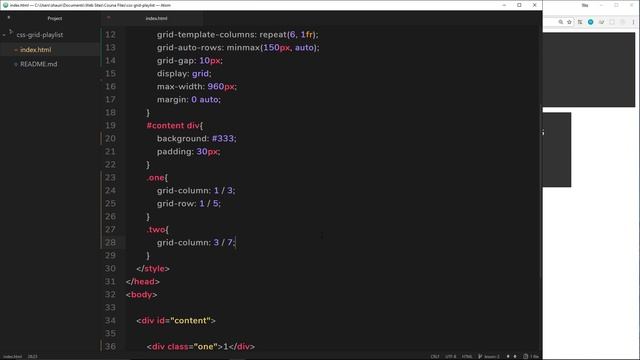Viewport: 640px width, 360px height.
Task: Click the blue round browser extension icon
Action: click(x=591, y=22)
